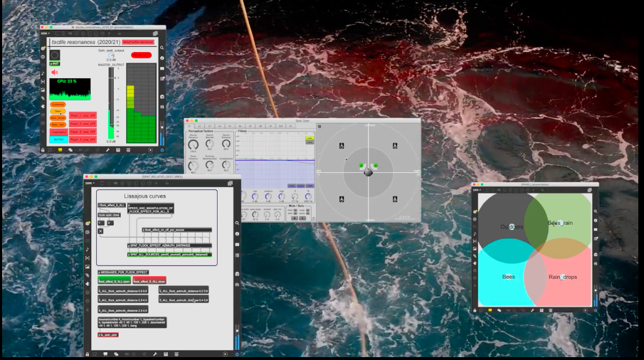Open the zoom dropdown in the PANEL window
This screenshot has width=644, height=360.
pos(477,190)
